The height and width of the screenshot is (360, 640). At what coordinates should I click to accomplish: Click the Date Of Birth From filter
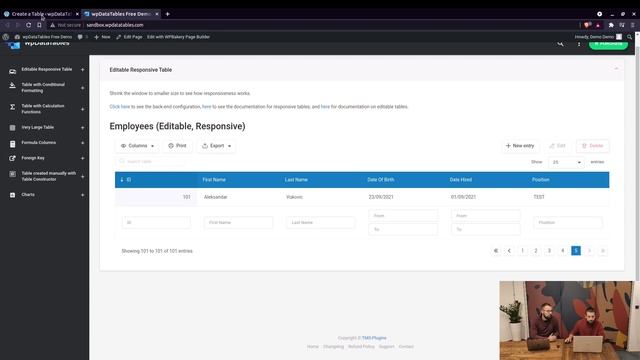(x=403, y=216)
